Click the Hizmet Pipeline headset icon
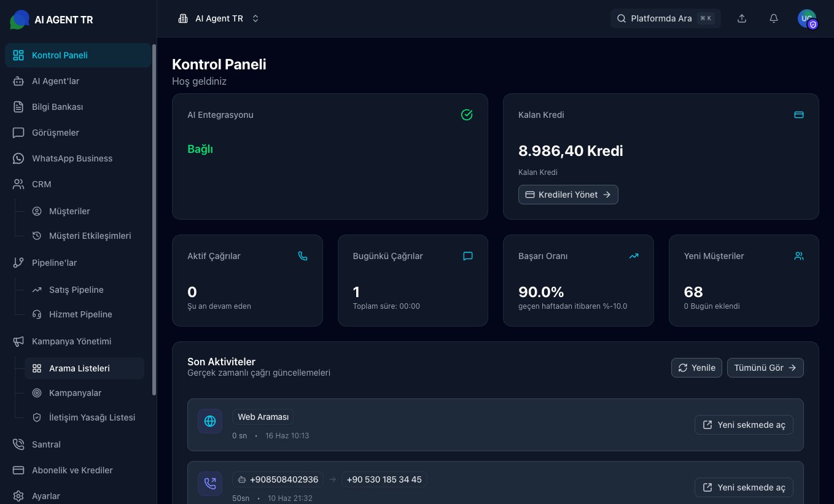Viewport: 834px width, 504px height. [37, 314]
